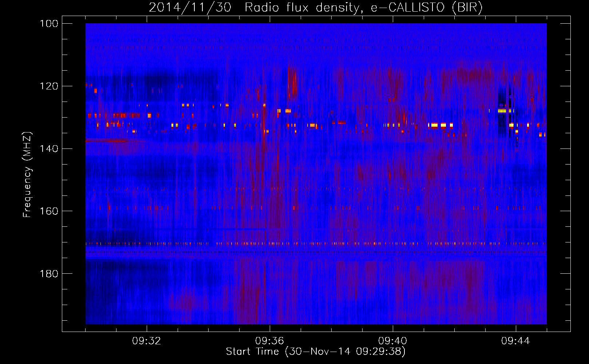Click the 100 frequency tick label

click(49, 24)
